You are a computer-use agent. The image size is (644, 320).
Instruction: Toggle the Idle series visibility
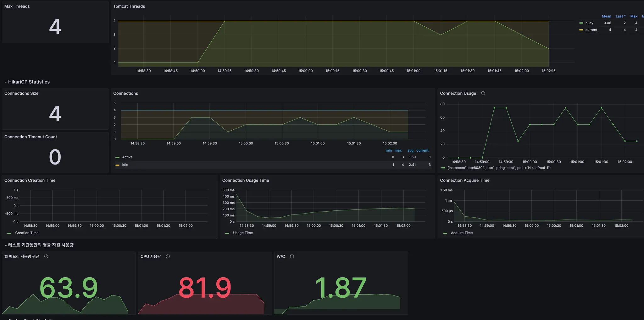point(125,165)
